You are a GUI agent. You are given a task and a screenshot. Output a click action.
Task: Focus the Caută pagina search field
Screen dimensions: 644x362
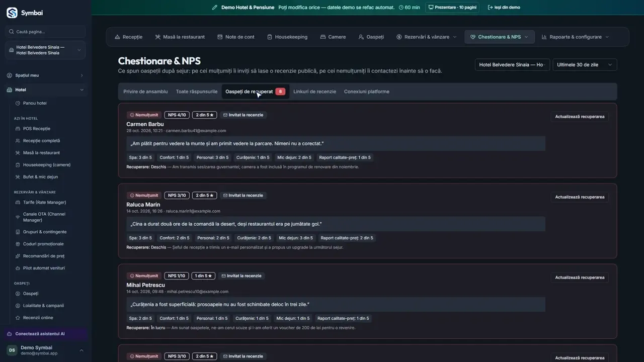point(45,32)
